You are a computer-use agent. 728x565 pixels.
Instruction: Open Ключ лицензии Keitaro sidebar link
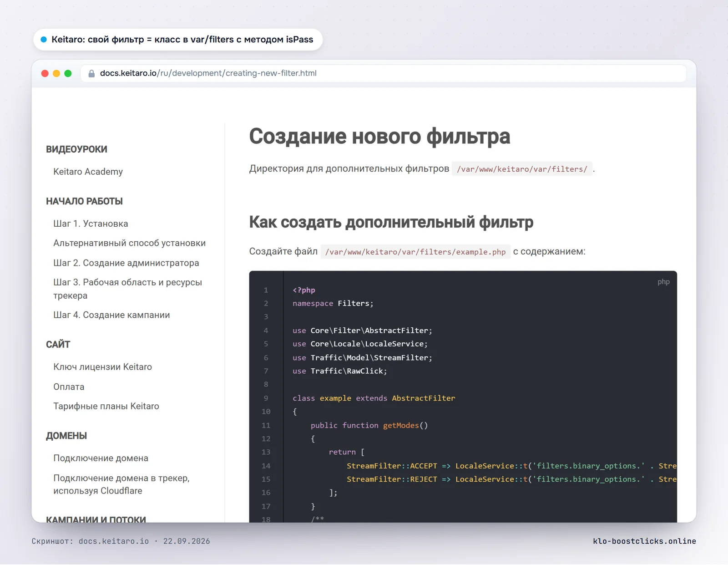tap(102, 367)
